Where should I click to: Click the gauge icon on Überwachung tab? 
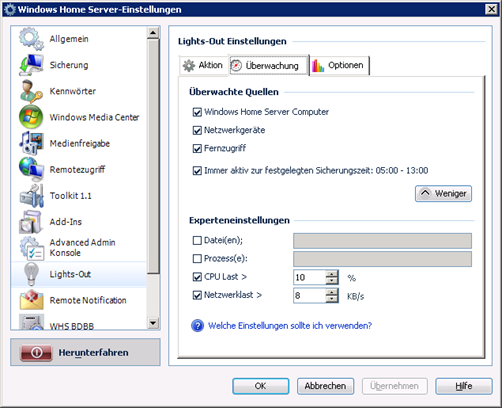click(236, 65)
